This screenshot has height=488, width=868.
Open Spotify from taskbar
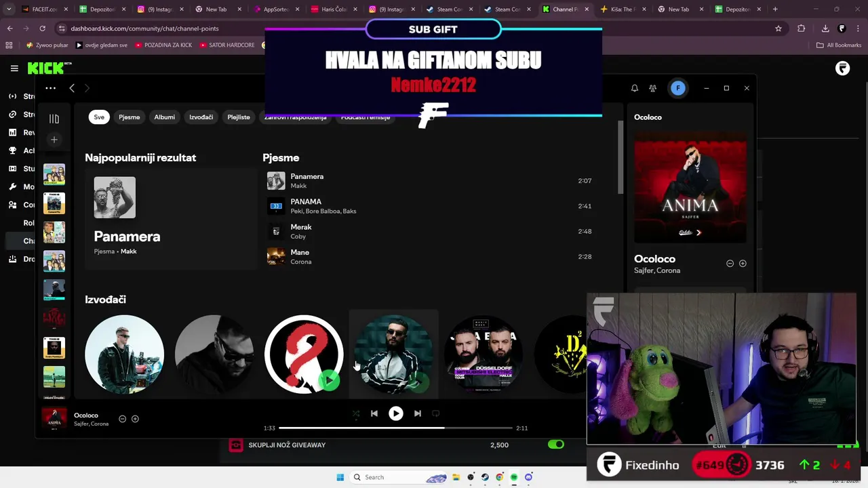point(514,477)
